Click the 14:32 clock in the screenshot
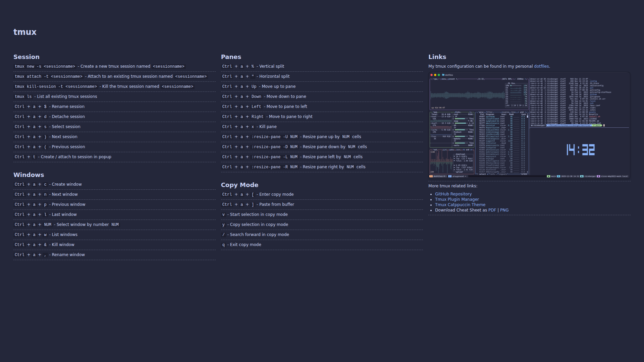644x362 pixels. click(580, 150)
